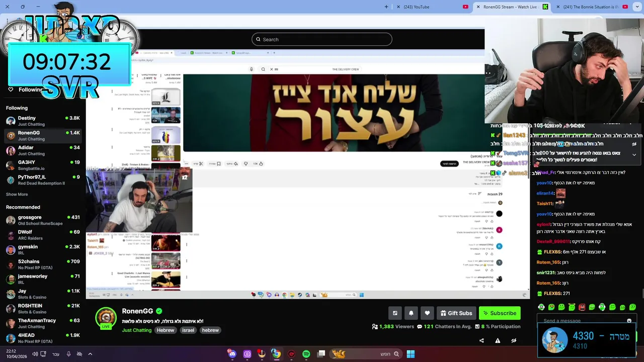Image resolution: width=644 pixels, height=362 pixels.
Task: Open Task View on the taskbar
Action: pyautogui.click(x=321, y=354)
